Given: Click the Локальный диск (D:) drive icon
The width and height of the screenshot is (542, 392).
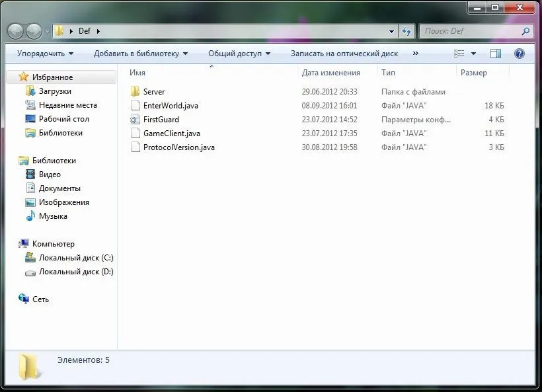Looking at the screenshot, I should click(30, 273).
